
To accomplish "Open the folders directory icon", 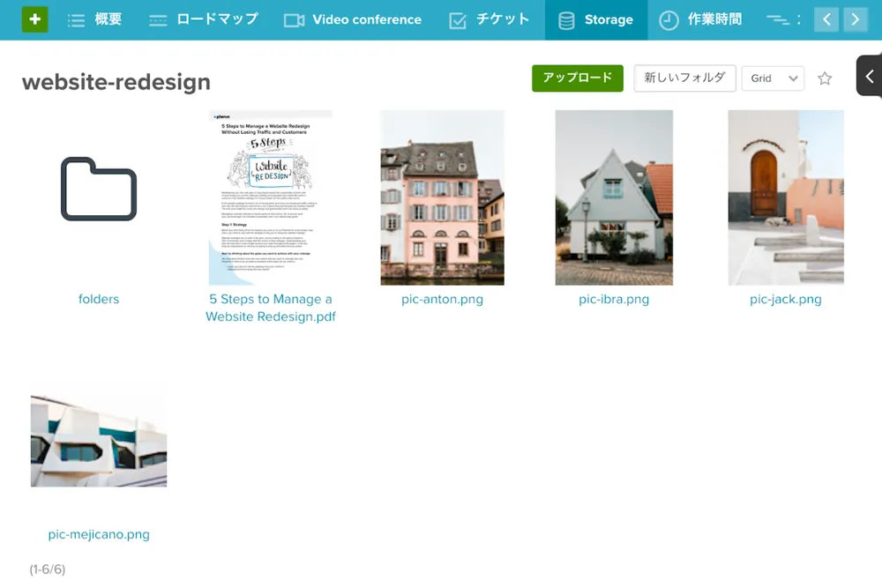I will [99, 189].
